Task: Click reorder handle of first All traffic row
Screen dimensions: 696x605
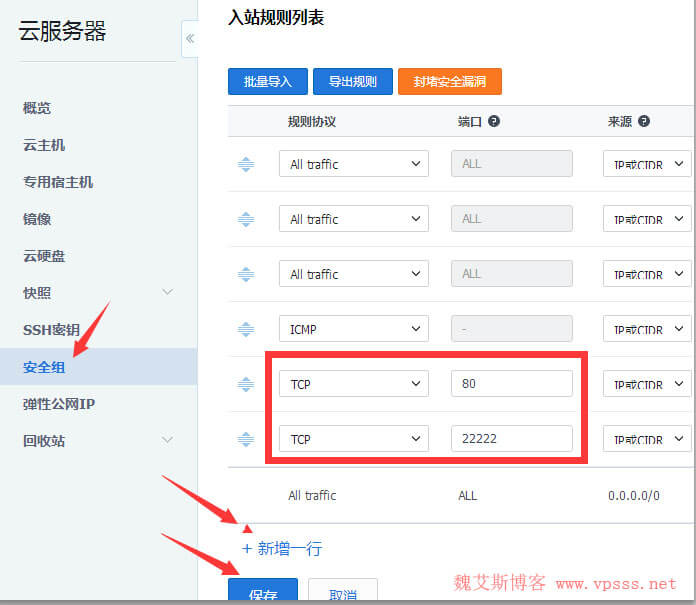Action: [246, 164]
